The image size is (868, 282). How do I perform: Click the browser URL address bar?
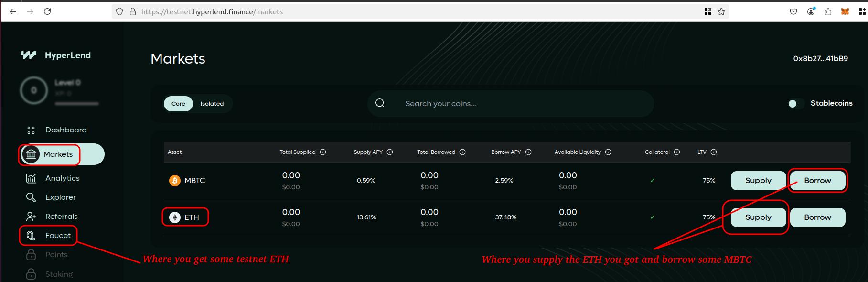[x=420, y=11]
